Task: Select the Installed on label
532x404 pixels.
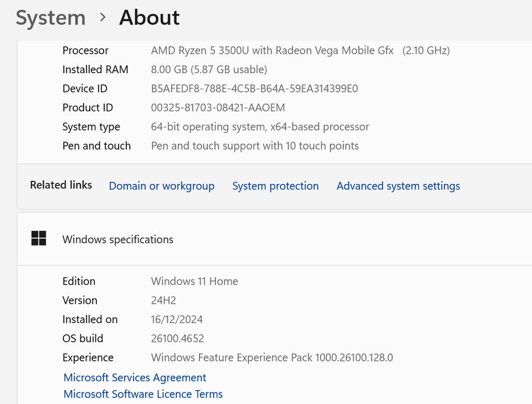Action: pos(90,319)
